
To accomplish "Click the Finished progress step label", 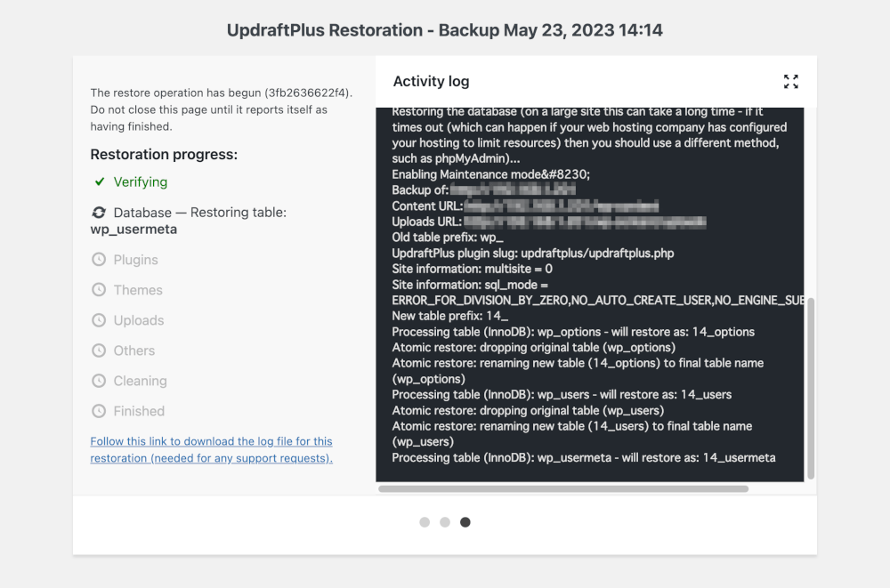I will pyautogui.click(x=139, y=411).
